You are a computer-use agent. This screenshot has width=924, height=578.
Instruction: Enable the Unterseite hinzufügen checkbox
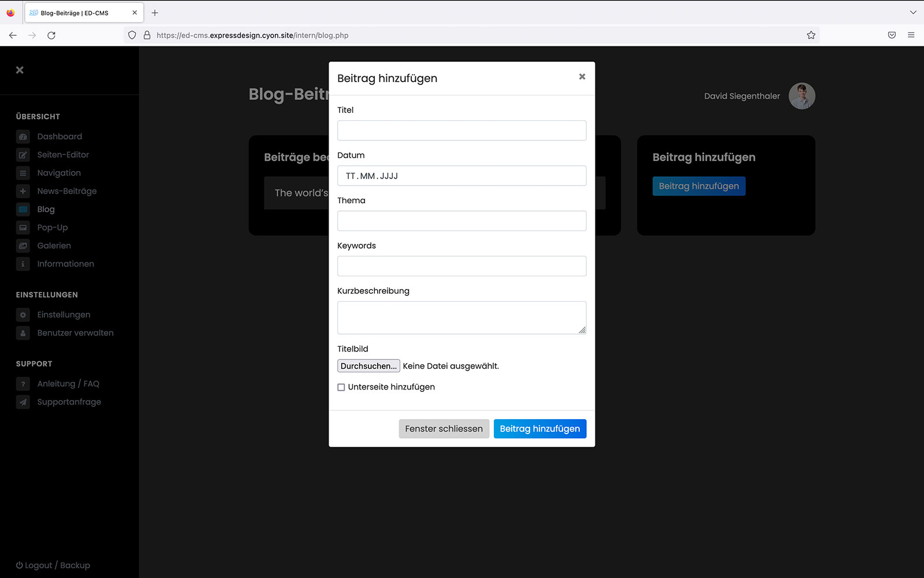341,387
